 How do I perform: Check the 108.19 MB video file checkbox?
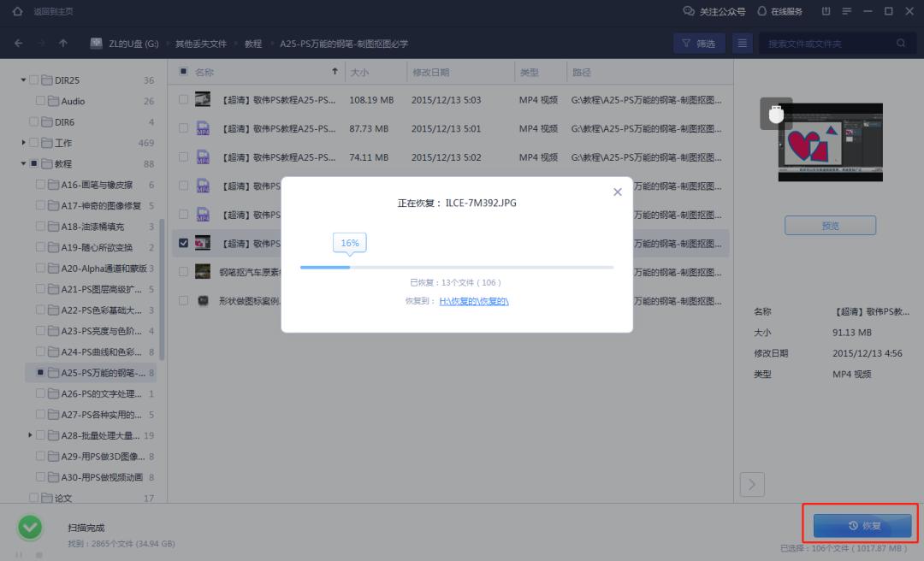(x=183, y=99)
